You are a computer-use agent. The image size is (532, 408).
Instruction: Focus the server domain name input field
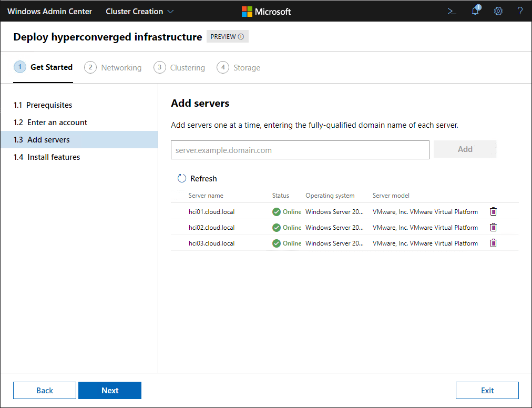[300, 150]
